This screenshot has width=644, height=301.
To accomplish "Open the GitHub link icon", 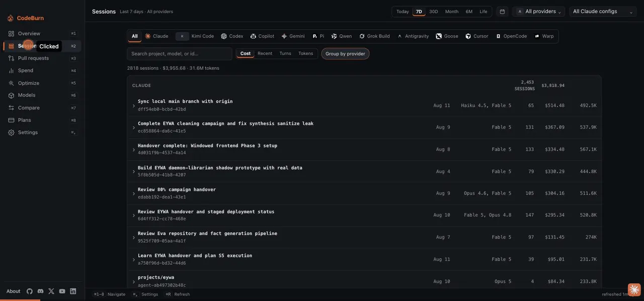I will coord(30,291).
